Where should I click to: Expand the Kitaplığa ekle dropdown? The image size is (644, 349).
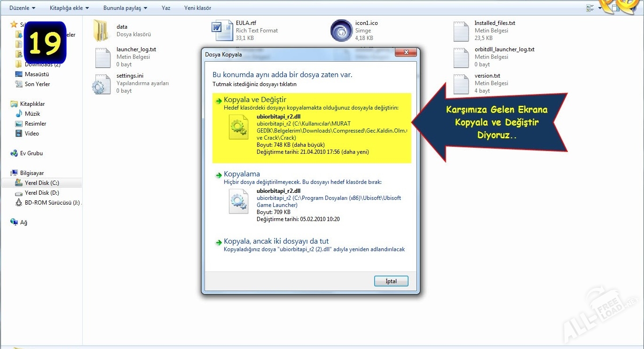point(69,8)
